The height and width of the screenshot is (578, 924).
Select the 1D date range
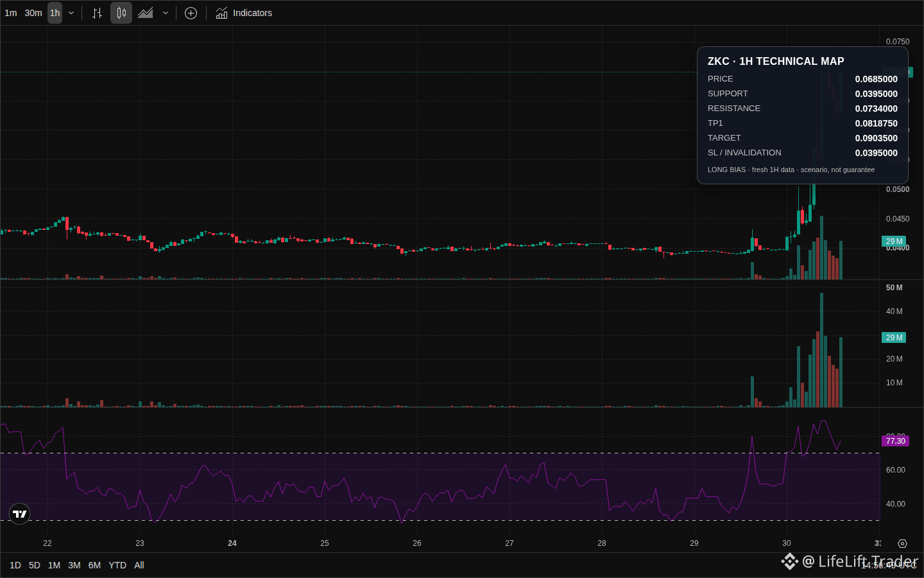(x=15, y=565)
